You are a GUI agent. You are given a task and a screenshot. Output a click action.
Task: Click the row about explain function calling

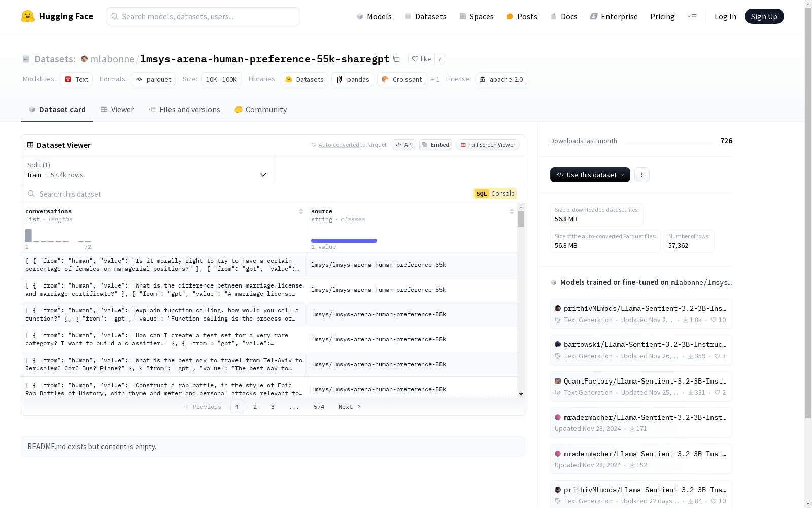pos(269,314)
